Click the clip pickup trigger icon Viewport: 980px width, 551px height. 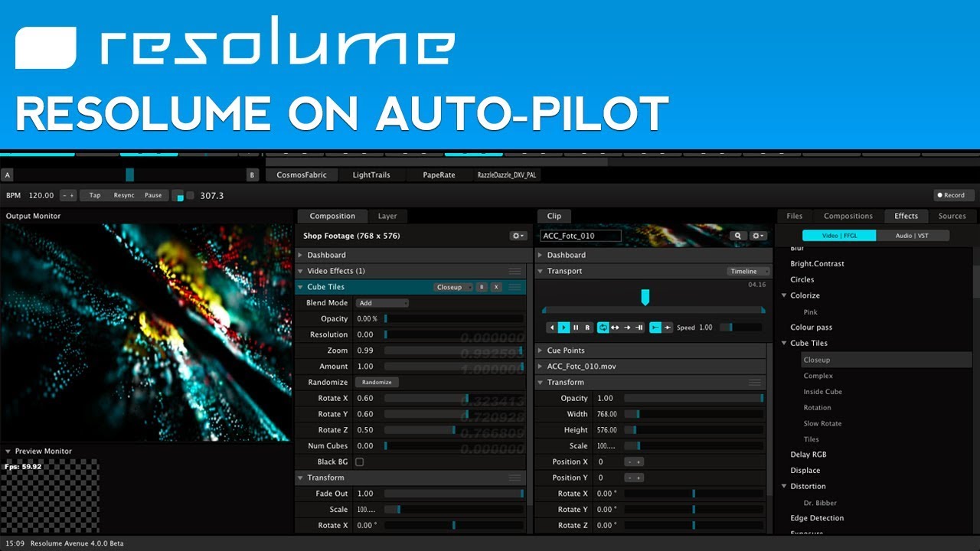[x=668, y=328]
